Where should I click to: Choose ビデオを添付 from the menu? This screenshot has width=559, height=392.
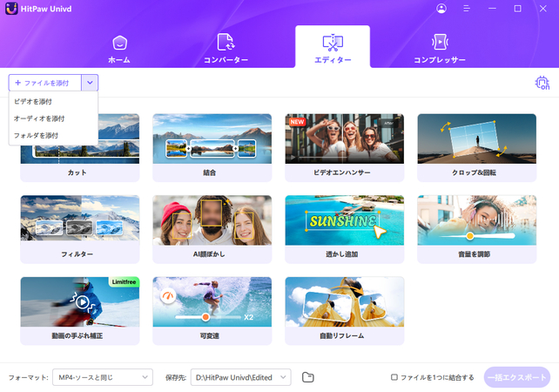[x=53, y=102]
